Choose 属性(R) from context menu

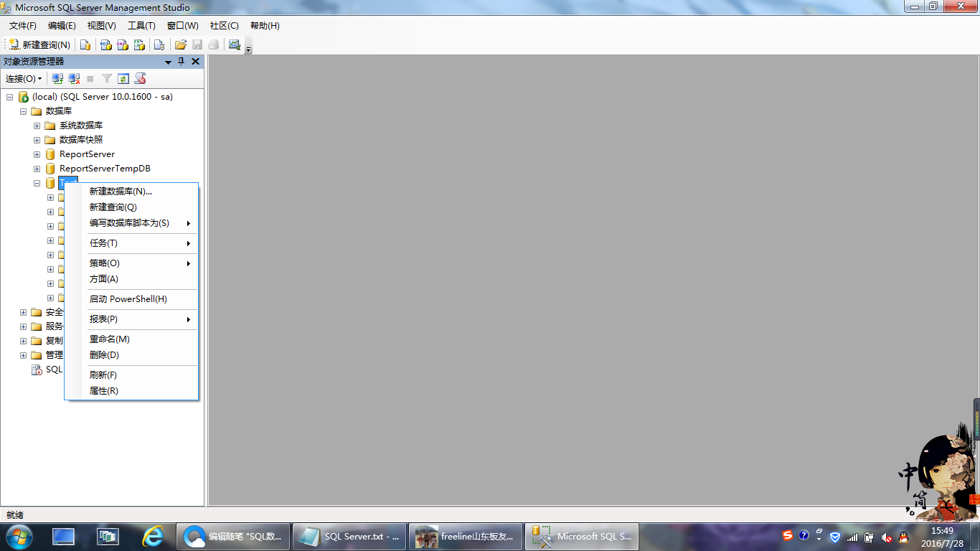coord(131,391)
